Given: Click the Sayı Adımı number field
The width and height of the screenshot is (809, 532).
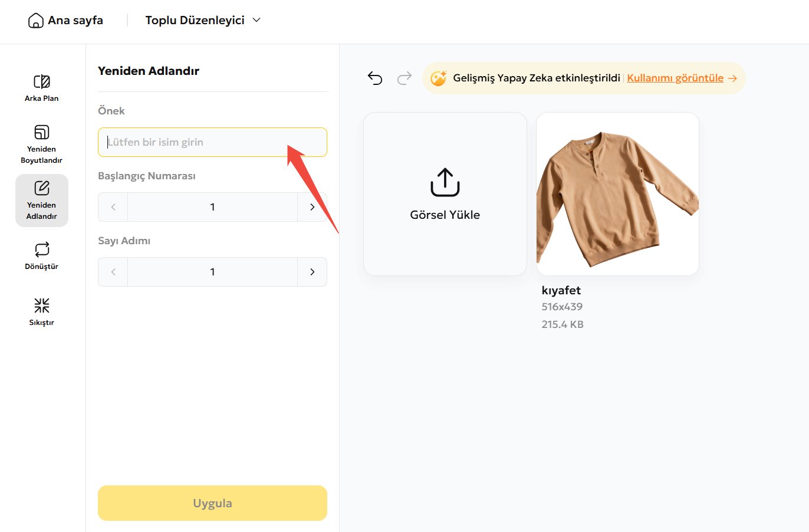Looking at the screenshot, I should [x=212, y=272].
